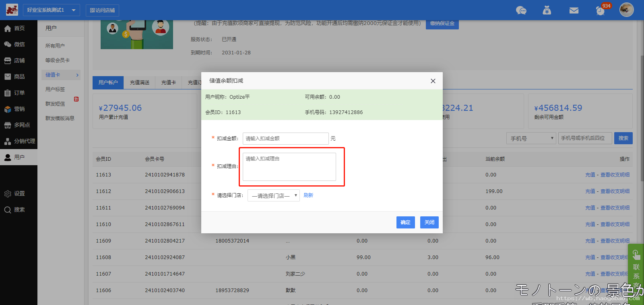Viewport: 644px width, 305px height.
Task: Open the 手机号 search type dropdown
Action: [x=531, y=138]
